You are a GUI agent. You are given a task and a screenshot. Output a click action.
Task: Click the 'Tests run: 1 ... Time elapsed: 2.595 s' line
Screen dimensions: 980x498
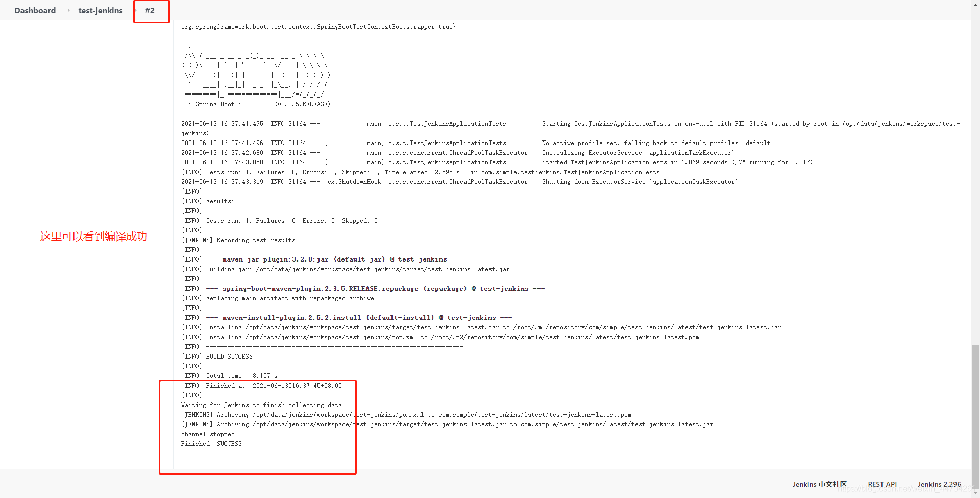(421, 172)
